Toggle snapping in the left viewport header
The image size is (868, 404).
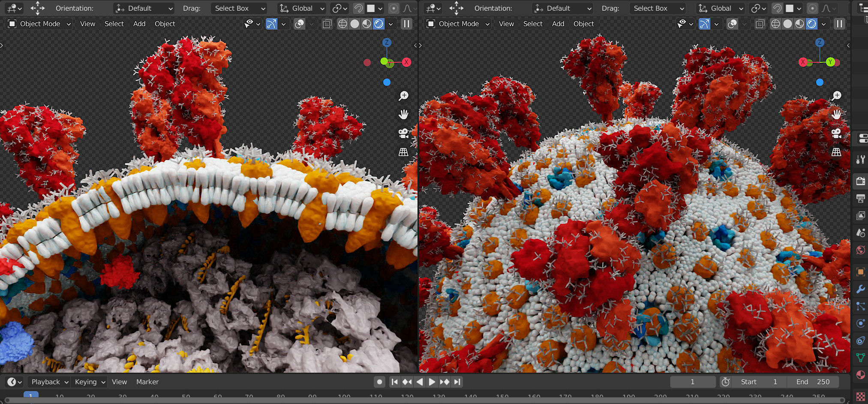click(358, 8)
